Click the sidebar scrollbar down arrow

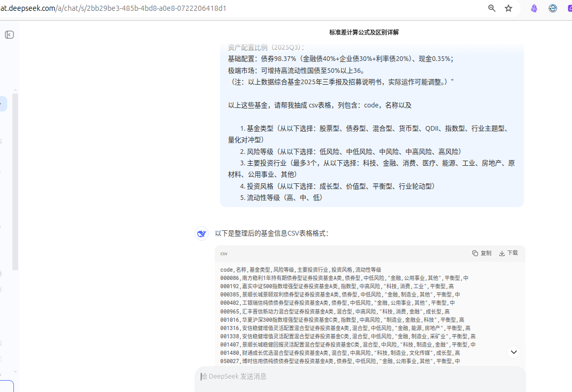pyautogui.click(x=15, y=372)
